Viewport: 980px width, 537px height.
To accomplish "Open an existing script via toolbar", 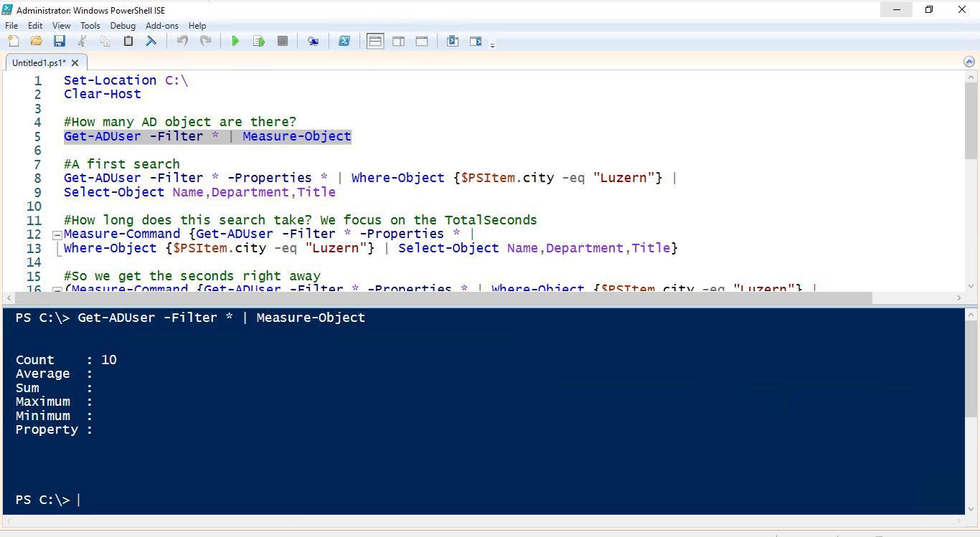I will 36,41.
